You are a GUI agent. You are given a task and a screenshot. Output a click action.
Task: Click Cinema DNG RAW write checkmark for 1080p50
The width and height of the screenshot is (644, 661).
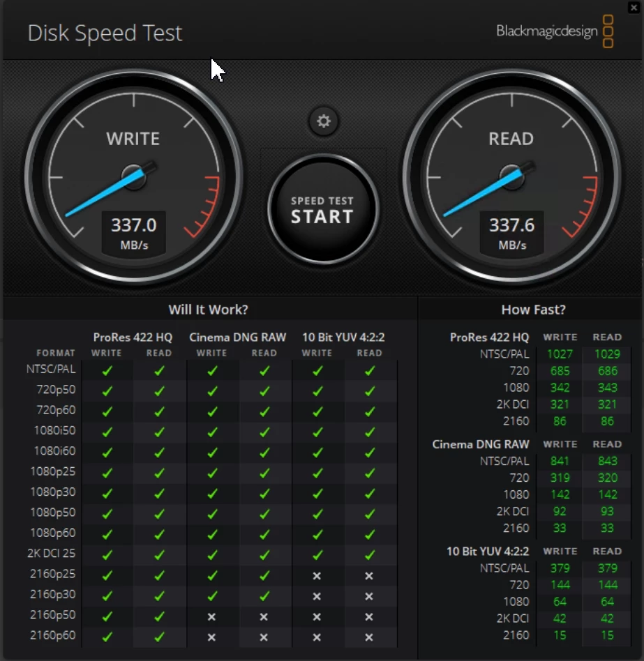pyautogui.click(x=212, y=514)
